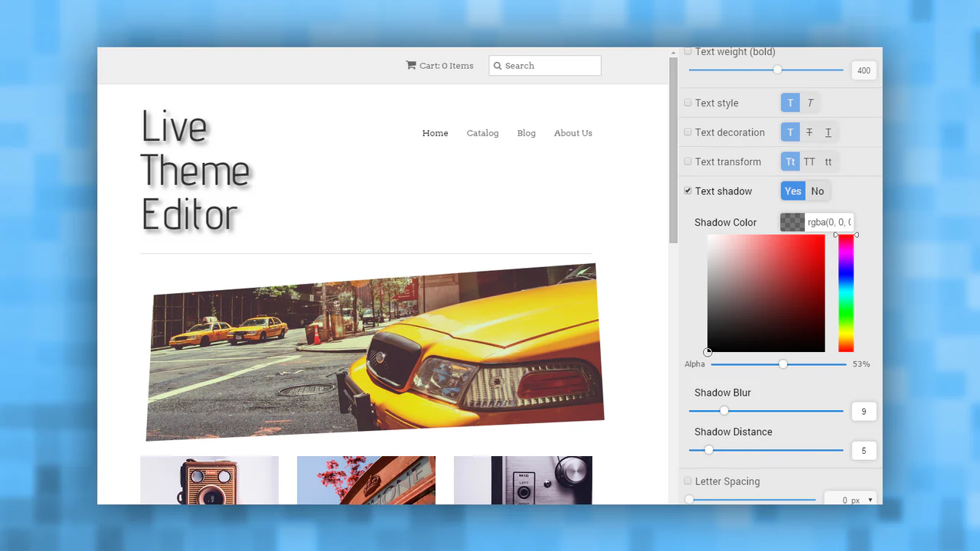The width and height of the screenshot is (980, 551).
Task: Click the Live Theme Editor site title
Action: [195, 171]
